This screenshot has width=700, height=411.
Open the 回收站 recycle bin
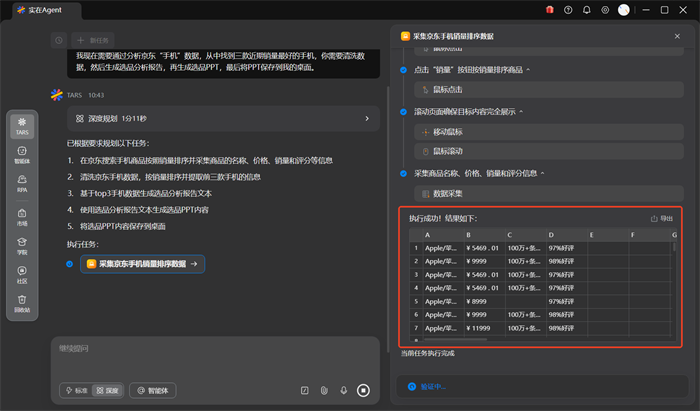coord(21,302)
